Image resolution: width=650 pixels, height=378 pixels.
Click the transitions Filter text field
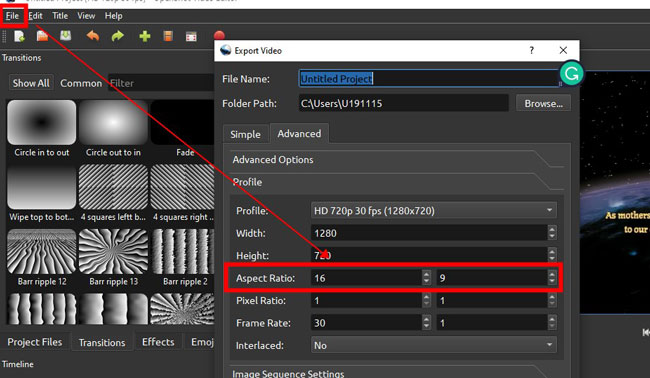[161, 83]
